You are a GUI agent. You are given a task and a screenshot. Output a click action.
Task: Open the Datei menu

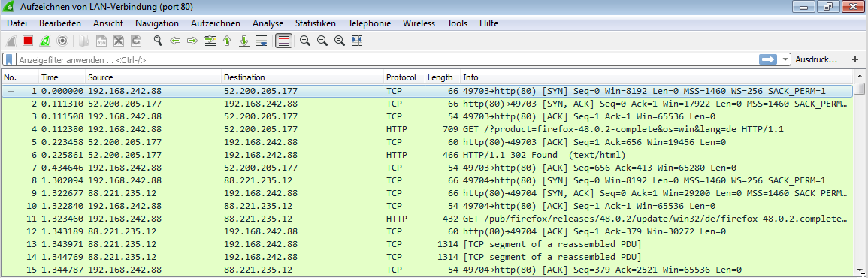[x=17, y=23]
